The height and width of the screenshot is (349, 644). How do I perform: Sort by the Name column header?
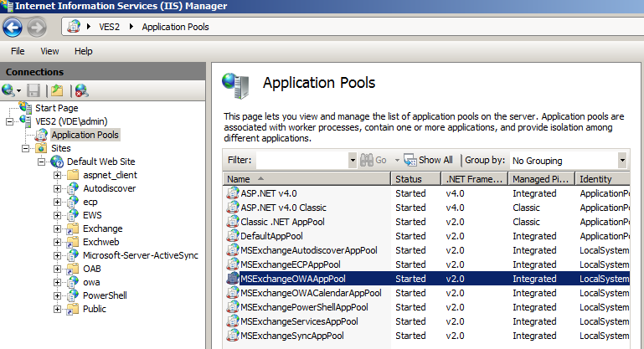click(307, 179)
